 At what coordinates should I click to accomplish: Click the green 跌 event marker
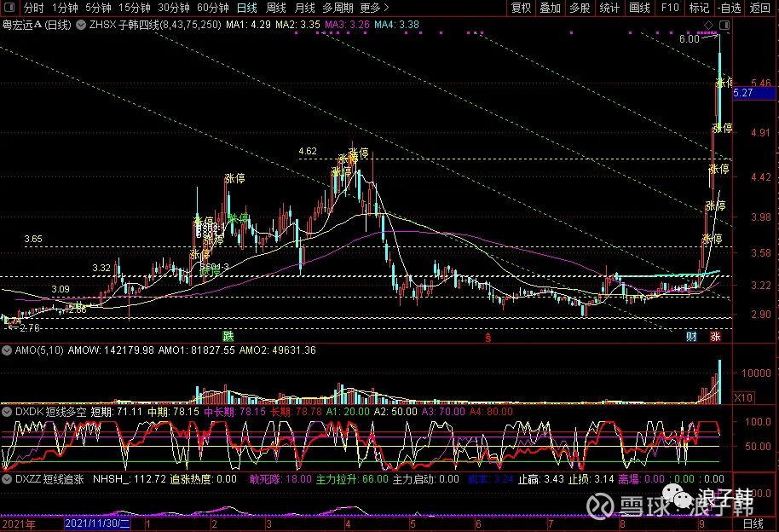[x=228, y=337]
